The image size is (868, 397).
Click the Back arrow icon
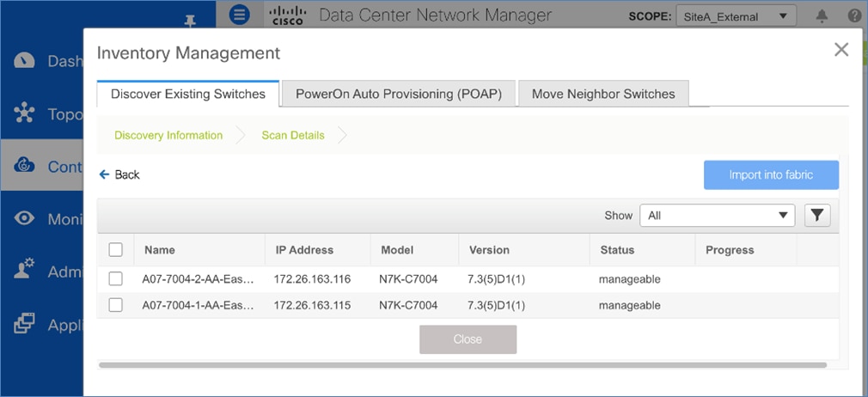[x=104, y=175]
